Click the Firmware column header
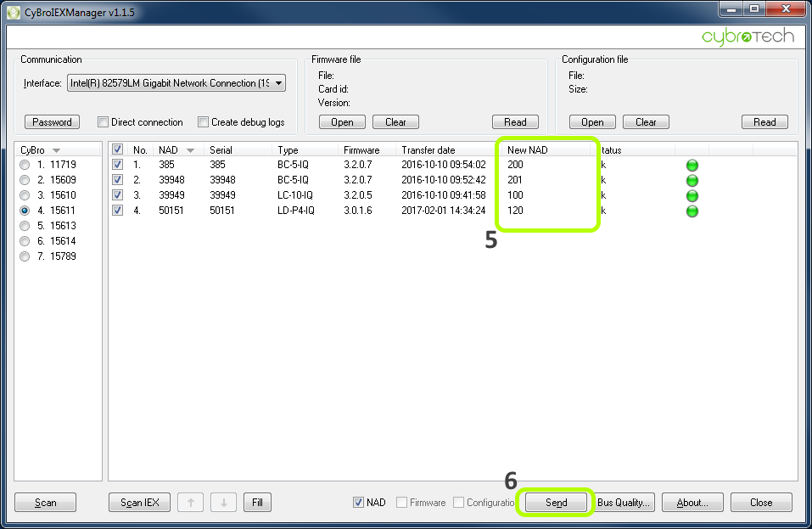This screenshot has width=812, height=529. click(x=361, y=150)
